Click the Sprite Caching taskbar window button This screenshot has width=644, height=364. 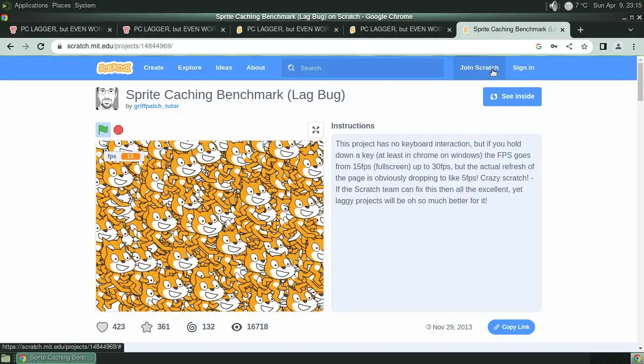click(x=56, y=358)
